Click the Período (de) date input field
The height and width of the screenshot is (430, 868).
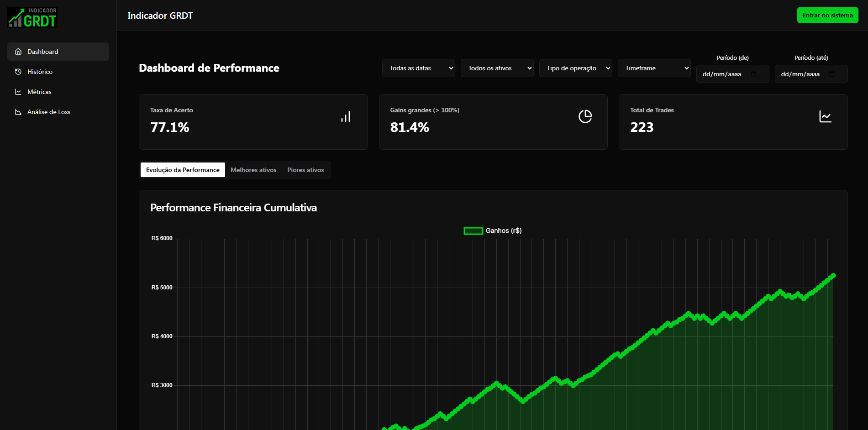pos(733,74)
